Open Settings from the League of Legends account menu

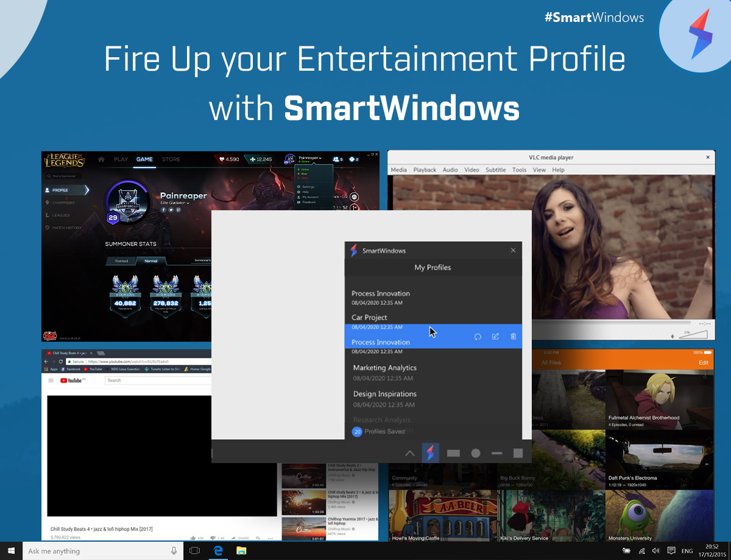[308, 187]
